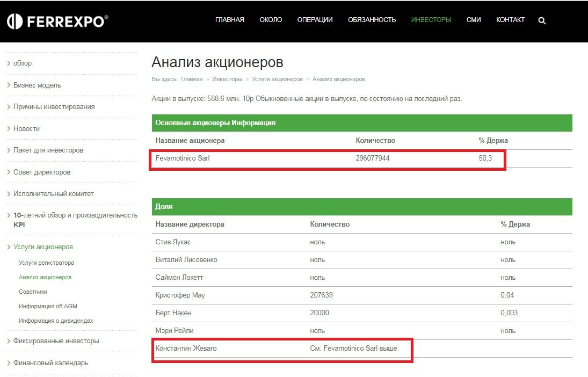The image size is (588, 377).
Task: Click the Ferrexpo logo
Action: tap(57, 21)
